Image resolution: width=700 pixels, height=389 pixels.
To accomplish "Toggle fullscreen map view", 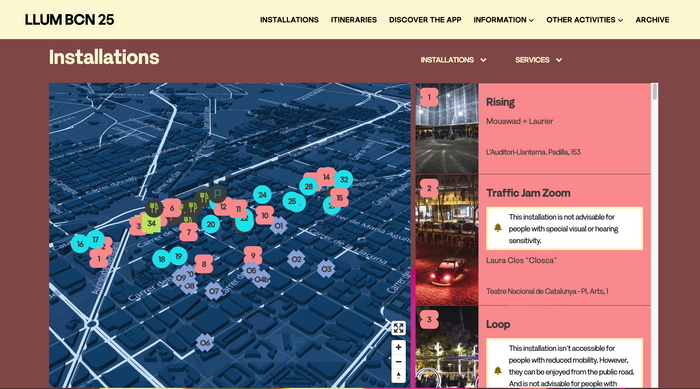I will click(x=398, y=328).
